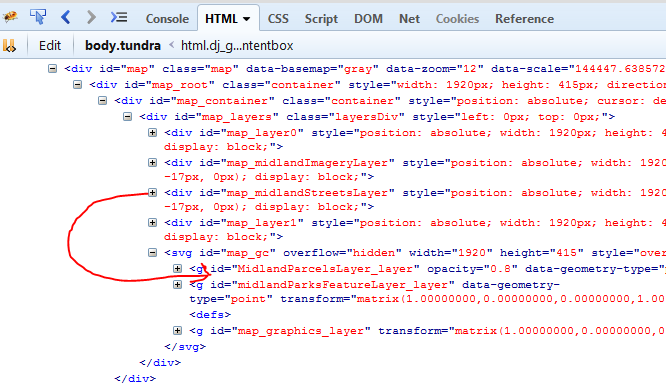The width and height of the screenshot is (666, 390).
Task: Select html.dj_g...ntentbox breadcrumb
Action: [237, 45]
